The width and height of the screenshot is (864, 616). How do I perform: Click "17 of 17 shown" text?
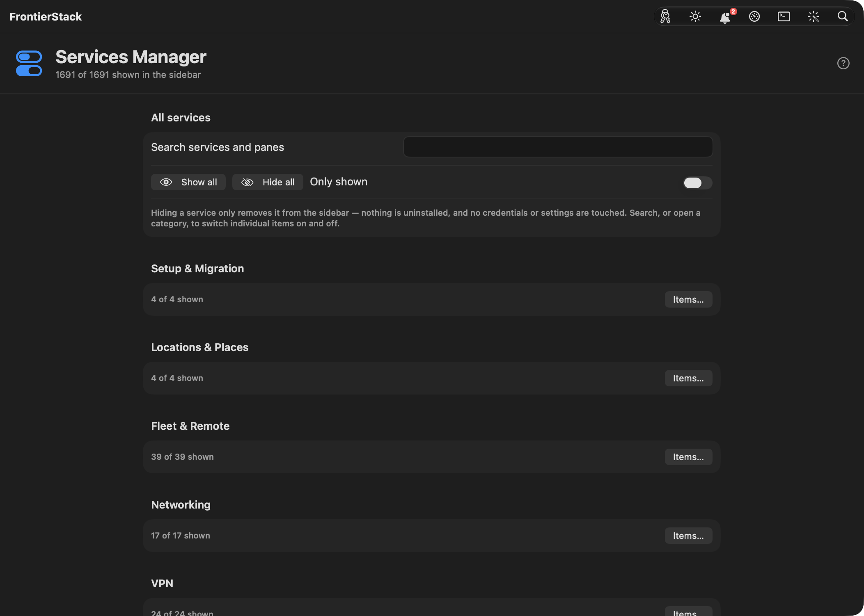click(181, 536)
